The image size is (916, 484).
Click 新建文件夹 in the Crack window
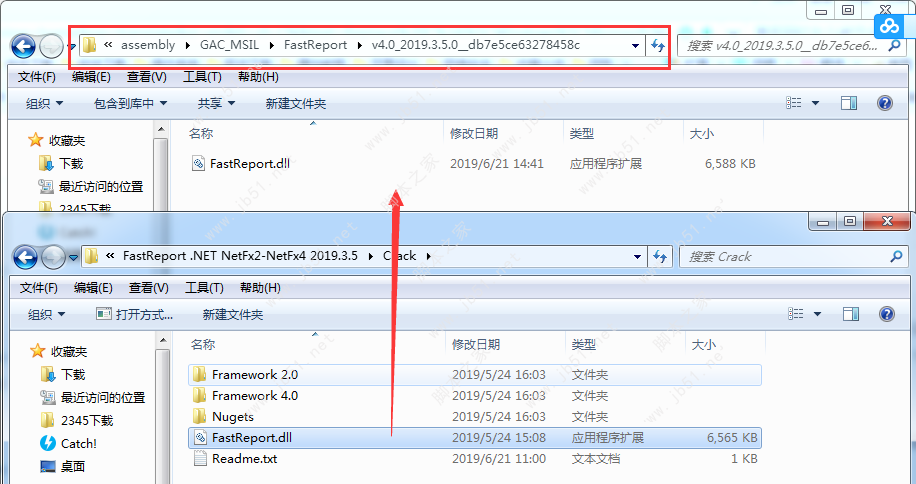pyautogui.click(x=233, y=314)
